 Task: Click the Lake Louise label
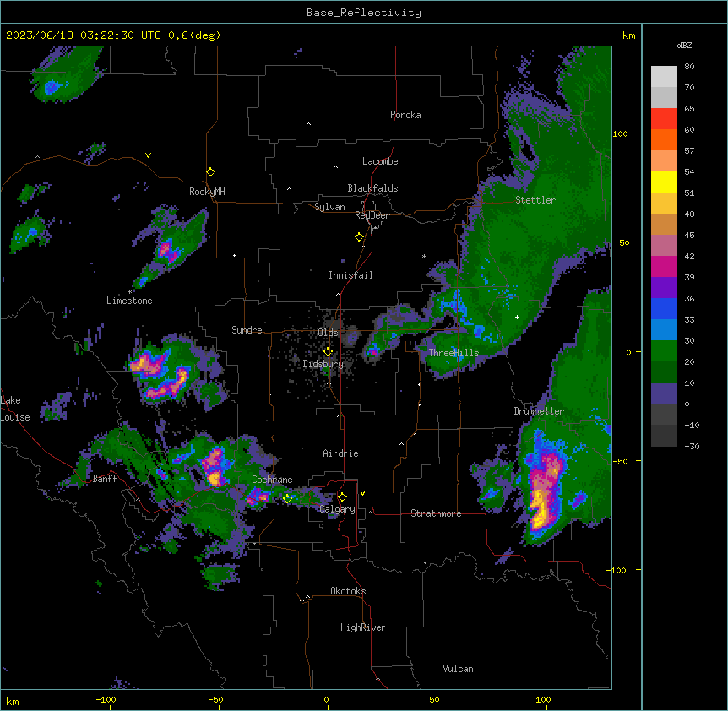tap(15, 409)
